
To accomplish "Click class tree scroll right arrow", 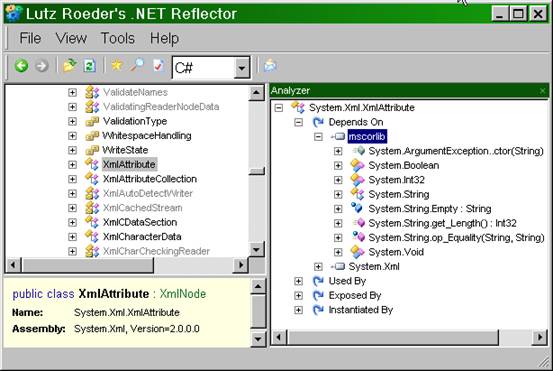I will [x=241, y=265].
